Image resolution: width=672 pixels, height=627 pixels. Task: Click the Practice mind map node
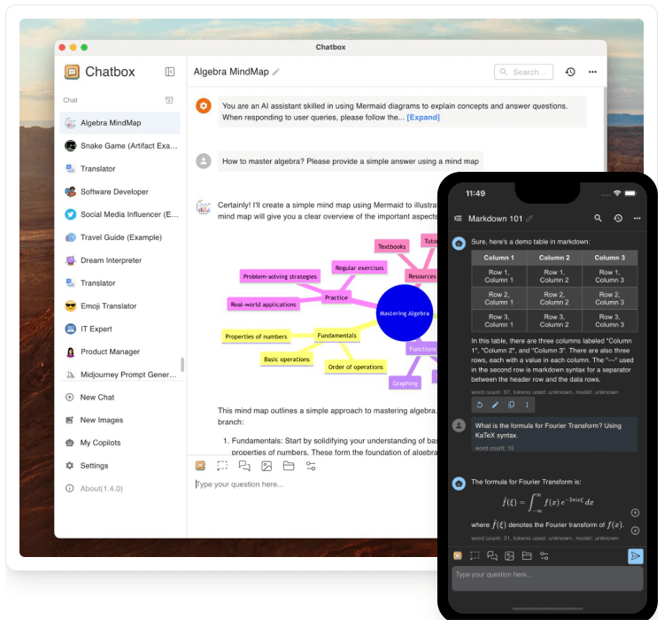point(336,298)
